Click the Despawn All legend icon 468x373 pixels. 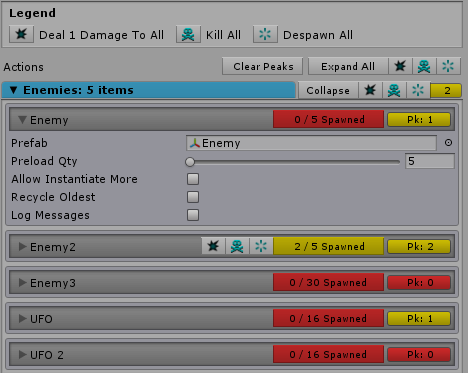tap(265, 34)
